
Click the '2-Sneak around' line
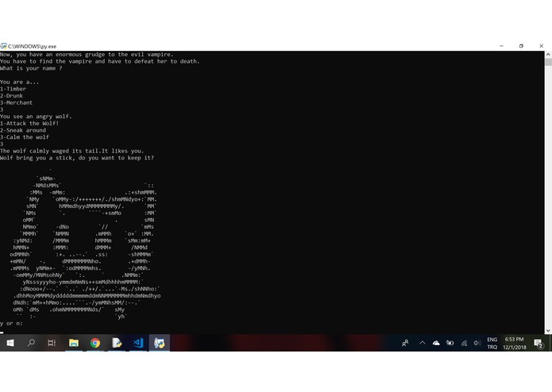pos(23,130)
